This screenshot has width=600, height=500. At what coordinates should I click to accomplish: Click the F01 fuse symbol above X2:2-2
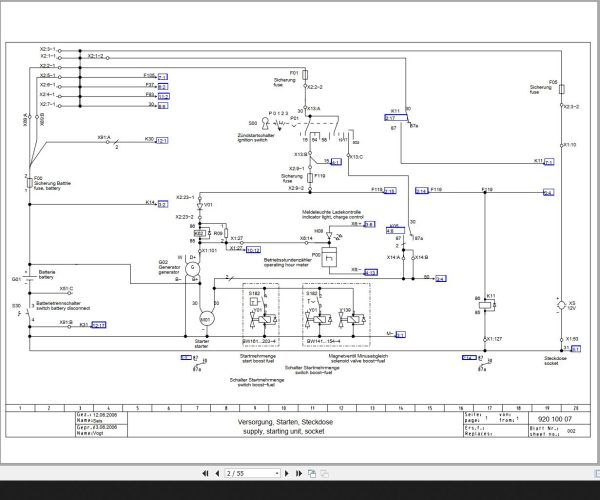tap(305, 75)
